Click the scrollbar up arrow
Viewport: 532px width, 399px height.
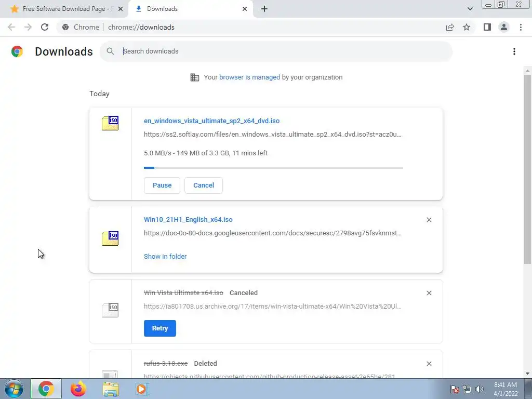click(527, 71)
